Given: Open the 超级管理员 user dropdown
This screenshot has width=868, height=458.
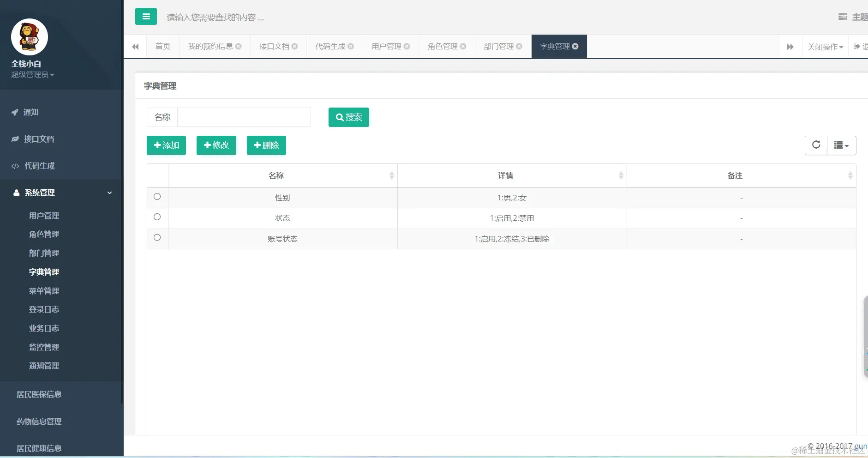Looking at the screenshot, I should point(33,74).
